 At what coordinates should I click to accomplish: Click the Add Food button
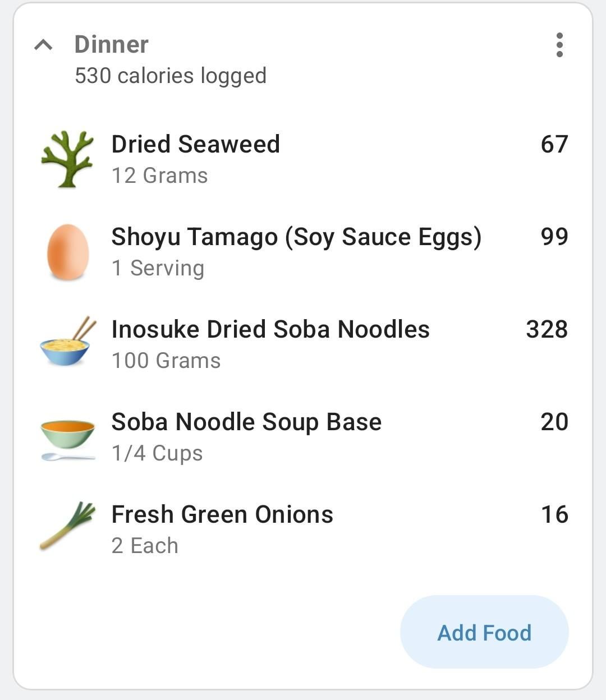(484, 632)
